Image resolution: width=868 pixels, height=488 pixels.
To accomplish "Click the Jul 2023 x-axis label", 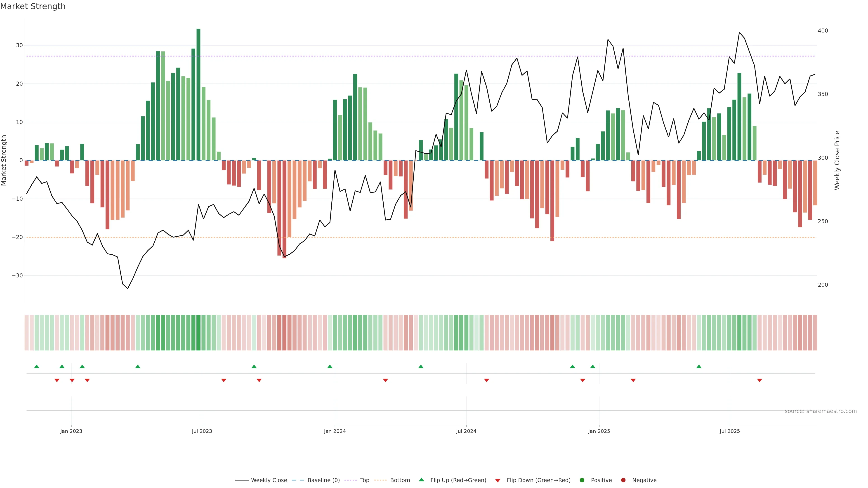I will [202, 431].
